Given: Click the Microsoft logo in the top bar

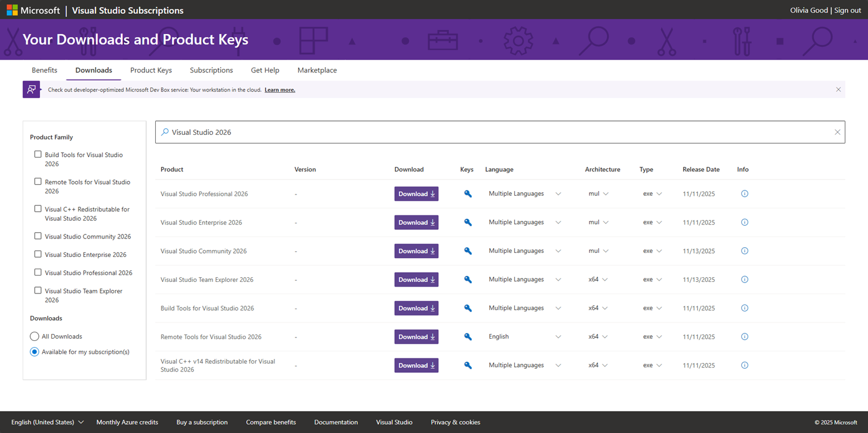Looking at the screenshot, I should [12, 10].
